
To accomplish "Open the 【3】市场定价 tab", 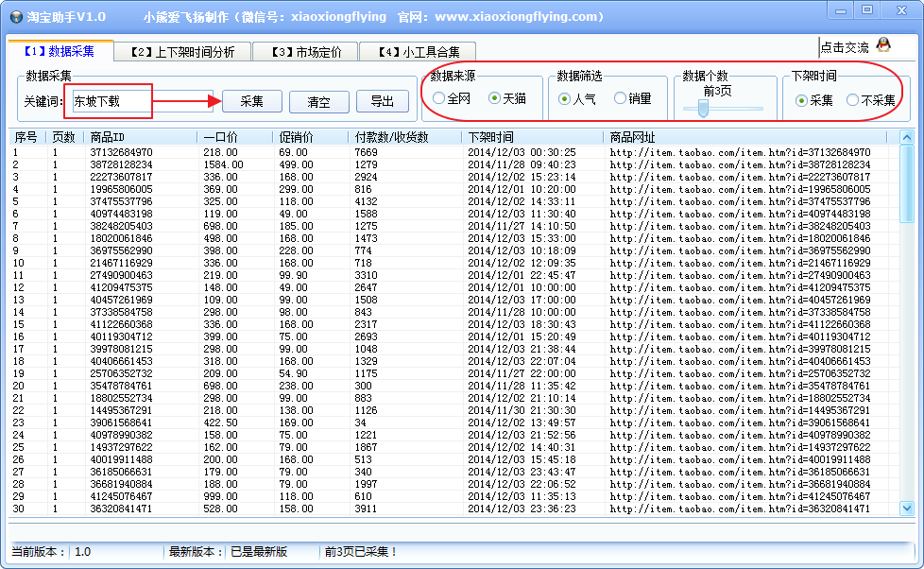I will point(306,52).
